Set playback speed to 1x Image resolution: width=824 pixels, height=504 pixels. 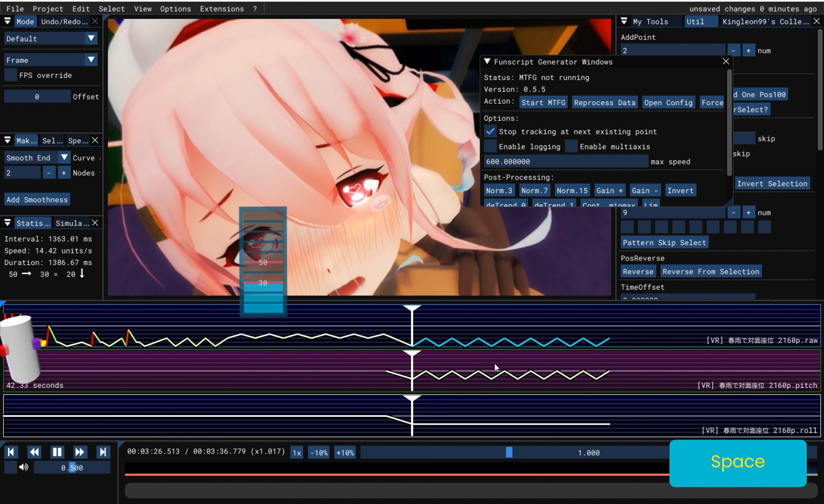click(297, 452)
